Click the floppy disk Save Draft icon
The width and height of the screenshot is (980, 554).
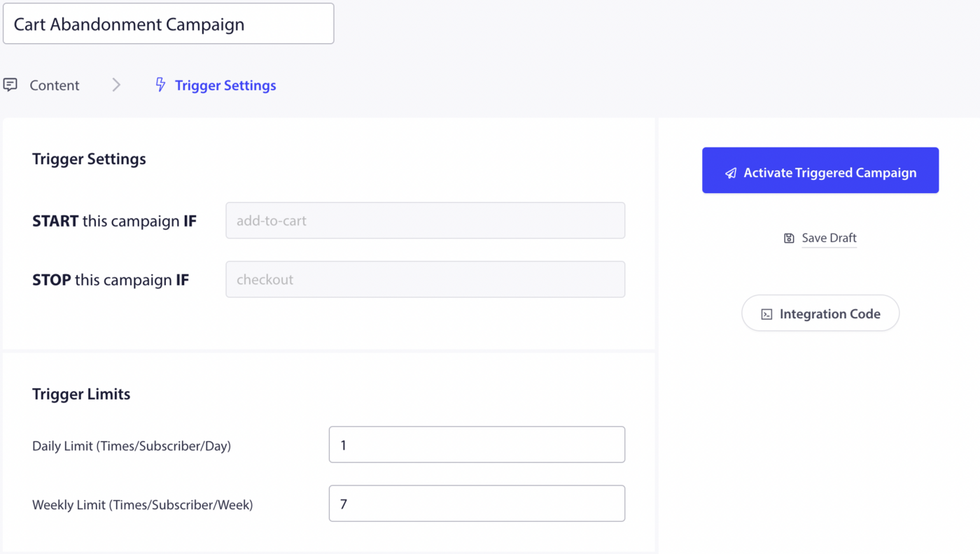click(789, 239)
